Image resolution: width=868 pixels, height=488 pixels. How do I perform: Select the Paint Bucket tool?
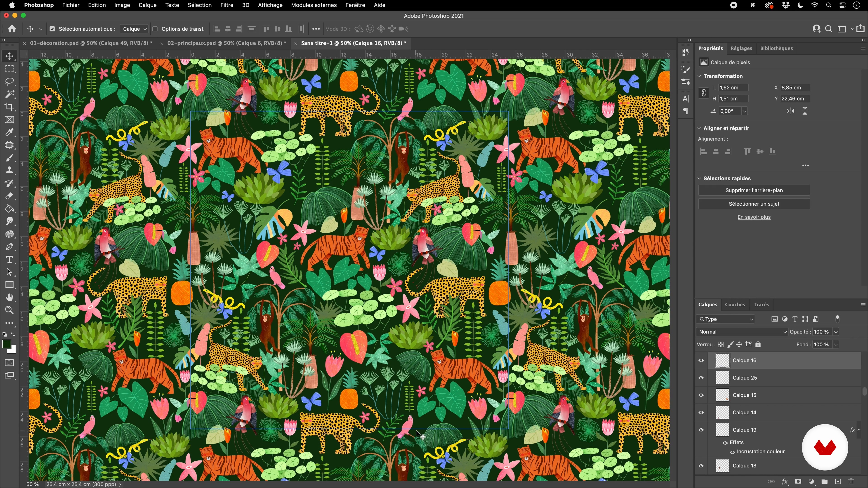pos(9,209)
